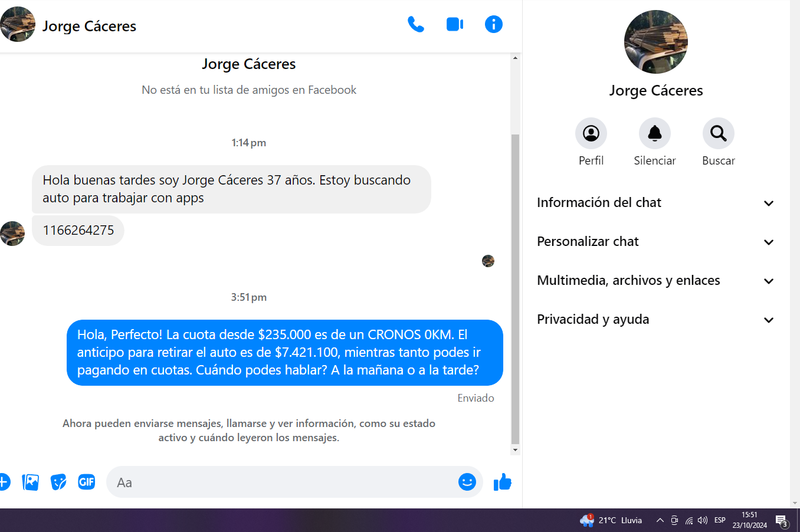Switch input language via ESP indicator

point(720,520)
